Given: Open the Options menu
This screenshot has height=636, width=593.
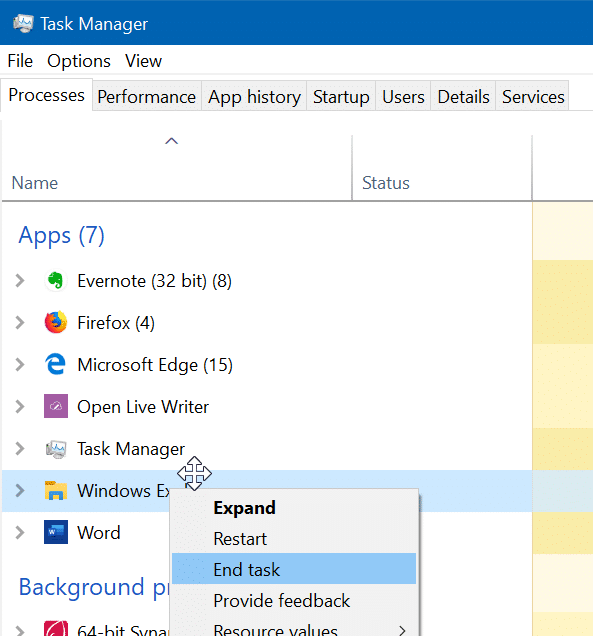Looking at the screenshot, I should point(79,61).
